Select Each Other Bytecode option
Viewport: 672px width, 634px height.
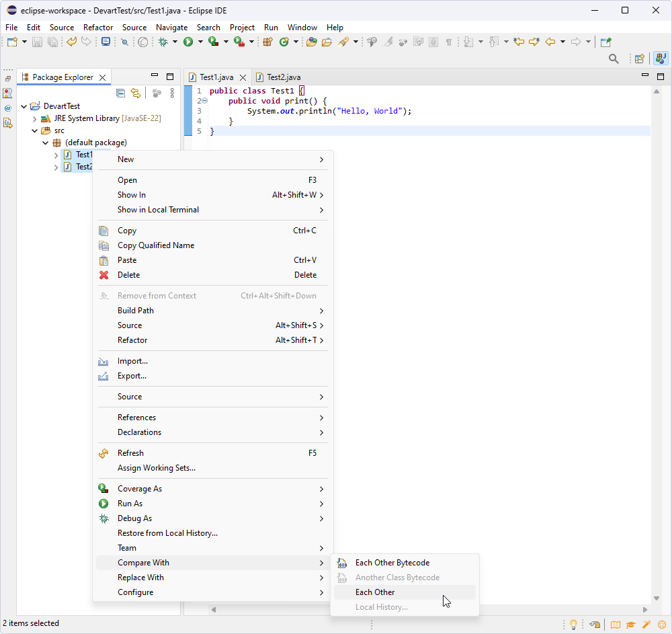pyautogui.click(x=404, y=563)
